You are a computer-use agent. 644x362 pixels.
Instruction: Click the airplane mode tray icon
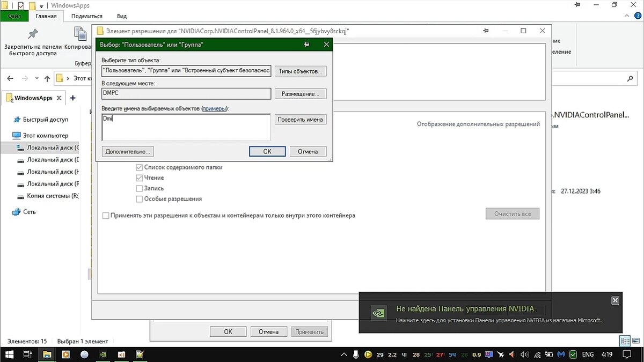click(x=501, y=354)
